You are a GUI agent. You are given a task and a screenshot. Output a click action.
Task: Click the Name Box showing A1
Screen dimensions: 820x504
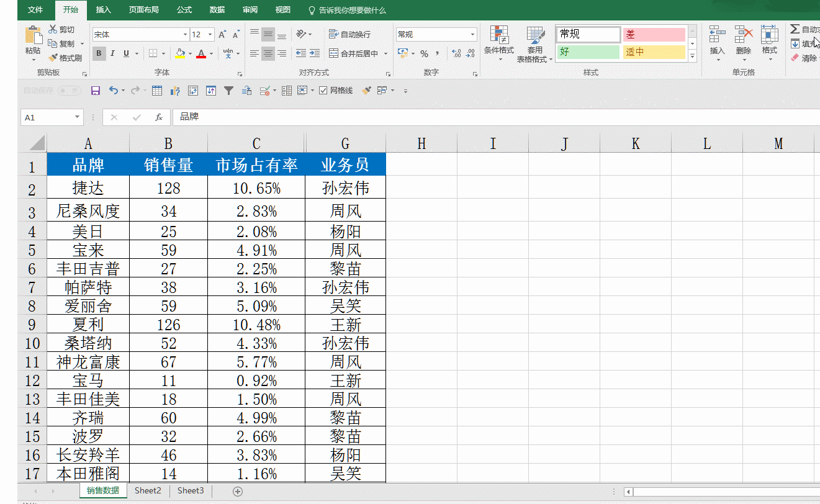[x=52, y=117]
